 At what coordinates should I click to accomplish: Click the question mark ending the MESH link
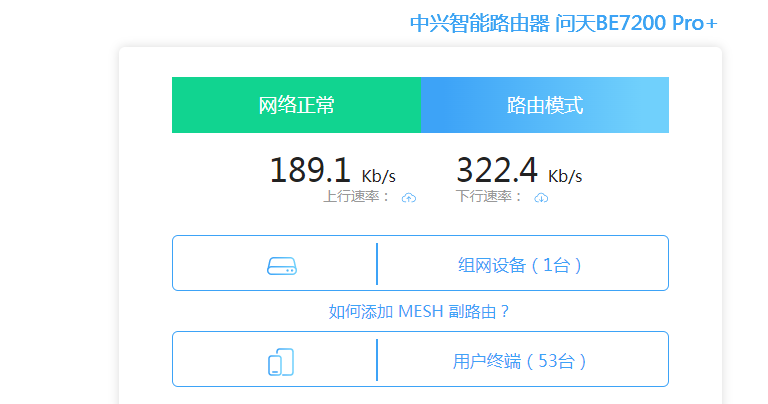pyautogui.click(x=504, y=311)
